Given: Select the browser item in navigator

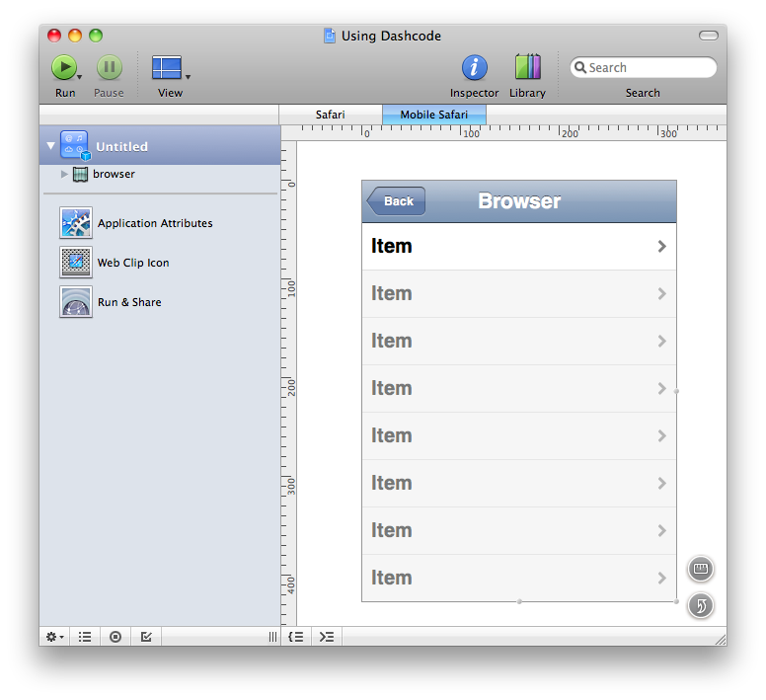Looking at the screenshot, I should (x=114, y=174).
